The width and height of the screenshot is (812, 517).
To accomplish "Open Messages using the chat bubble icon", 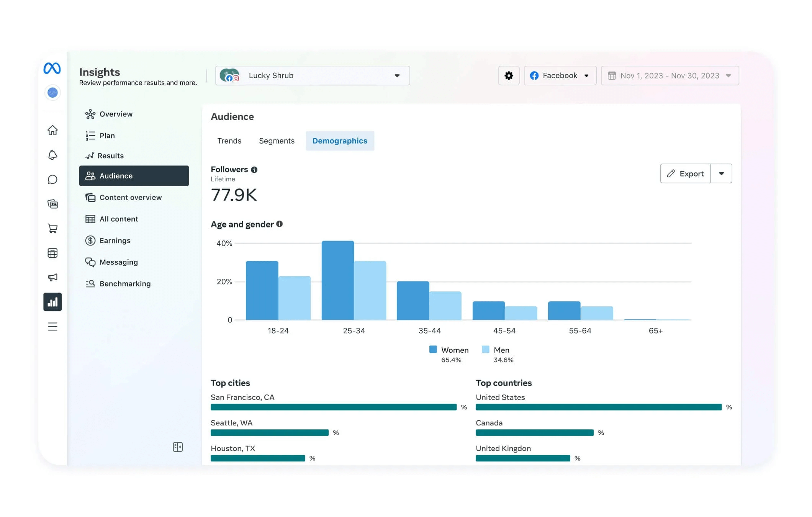I will [x=52, y=180].
